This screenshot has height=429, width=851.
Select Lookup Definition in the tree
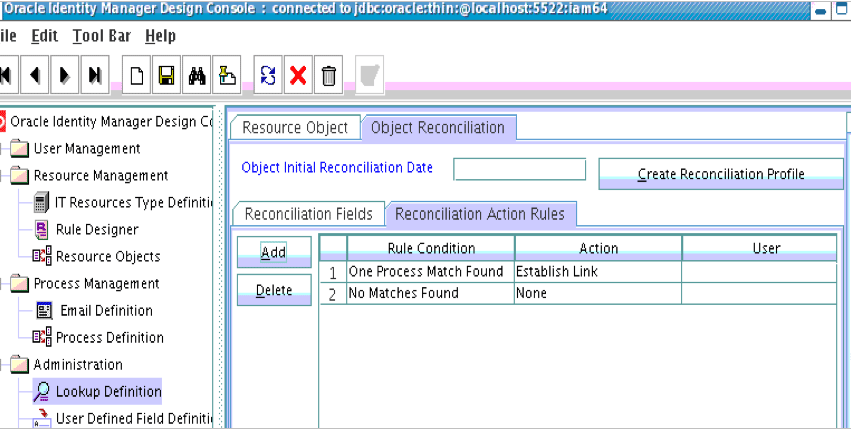(109, 392)
